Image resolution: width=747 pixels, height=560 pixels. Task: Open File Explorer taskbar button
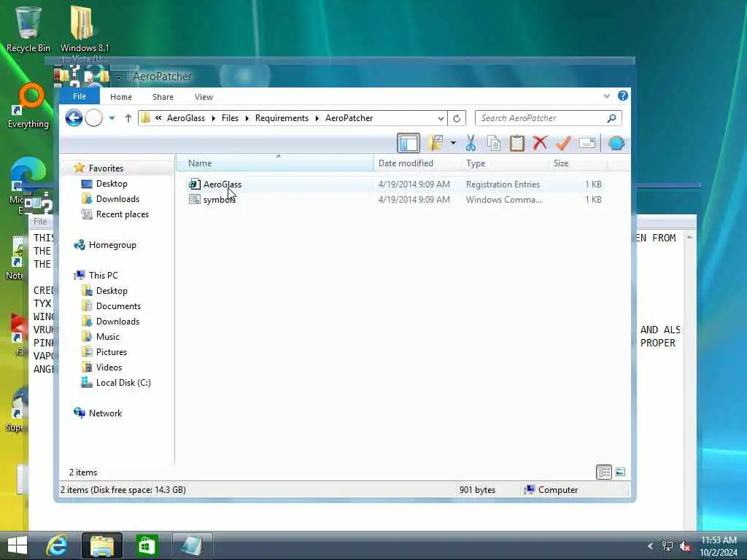102,545
